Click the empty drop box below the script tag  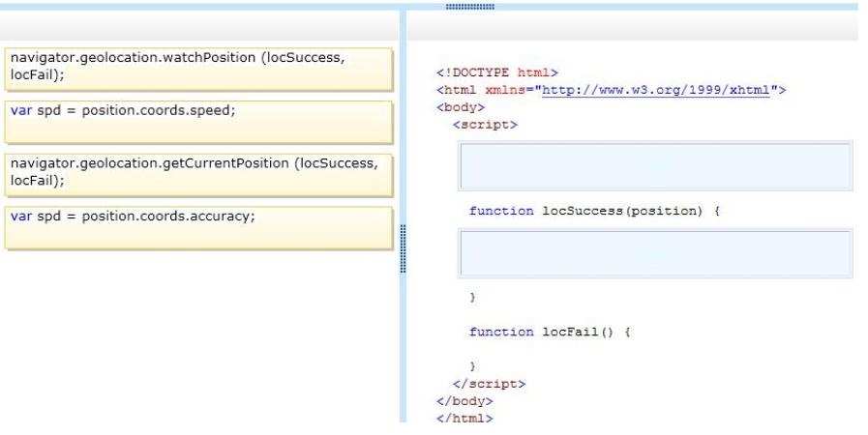tap(655, 166)
